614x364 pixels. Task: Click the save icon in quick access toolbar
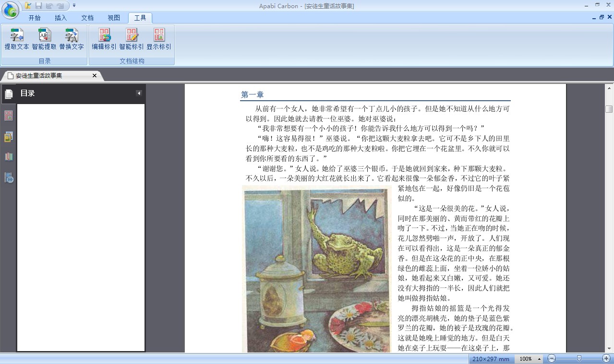[39, 6]
